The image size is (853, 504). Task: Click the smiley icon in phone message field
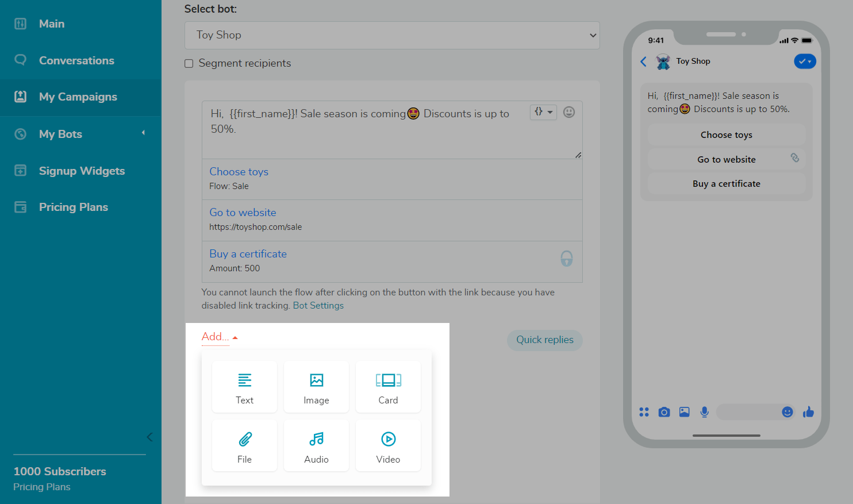[x=787, y=412]
